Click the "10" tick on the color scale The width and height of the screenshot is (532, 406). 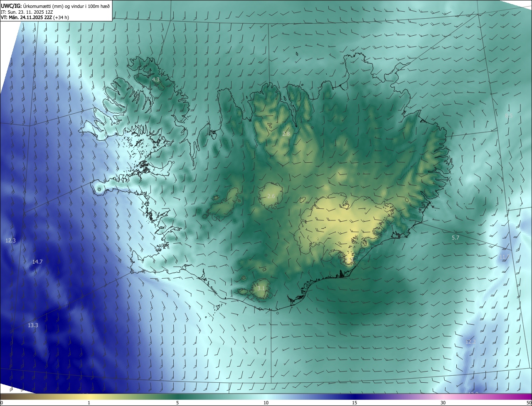[x=266, y=403]
